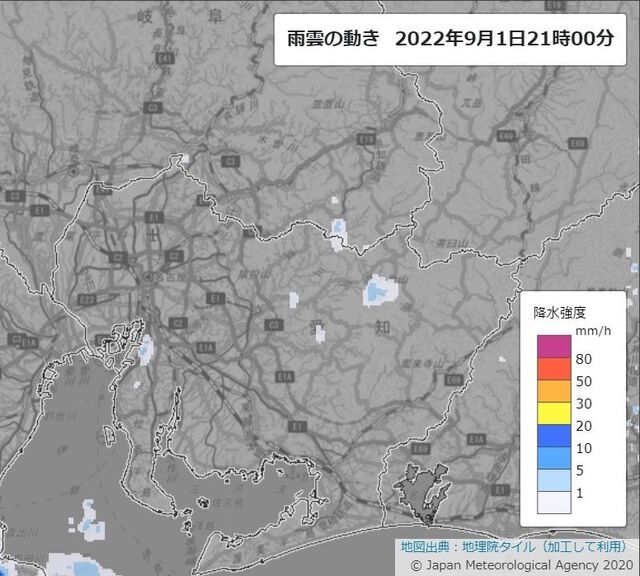Click the orange swatch for 30–50 mm/h
Viewport: 640px width, 576px height.
554,391
